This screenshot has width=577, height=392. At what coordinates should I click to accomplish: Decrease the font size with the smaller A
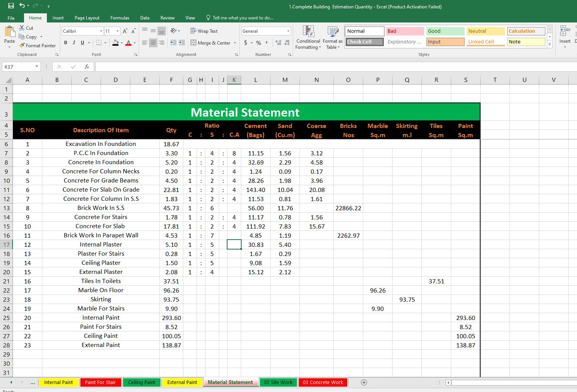point(133,31)
